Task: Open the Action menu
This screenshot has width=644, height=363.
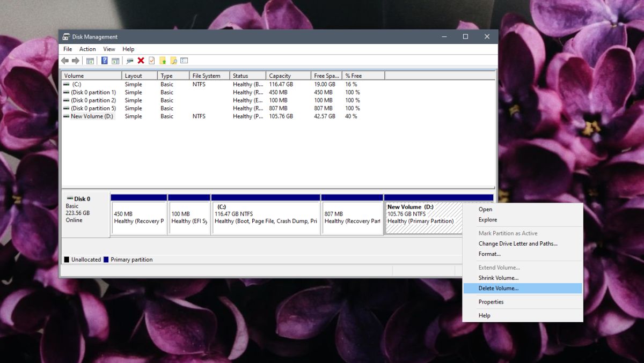Action: click(x=87, y=49)
